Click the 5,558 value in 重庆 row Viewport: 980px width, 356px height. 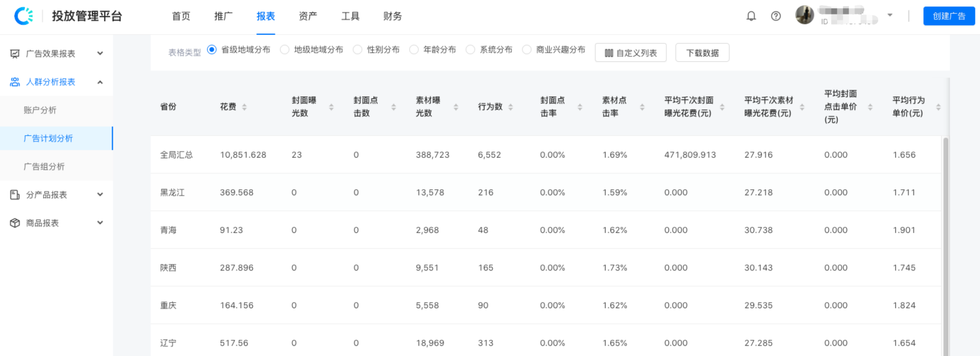427,306
